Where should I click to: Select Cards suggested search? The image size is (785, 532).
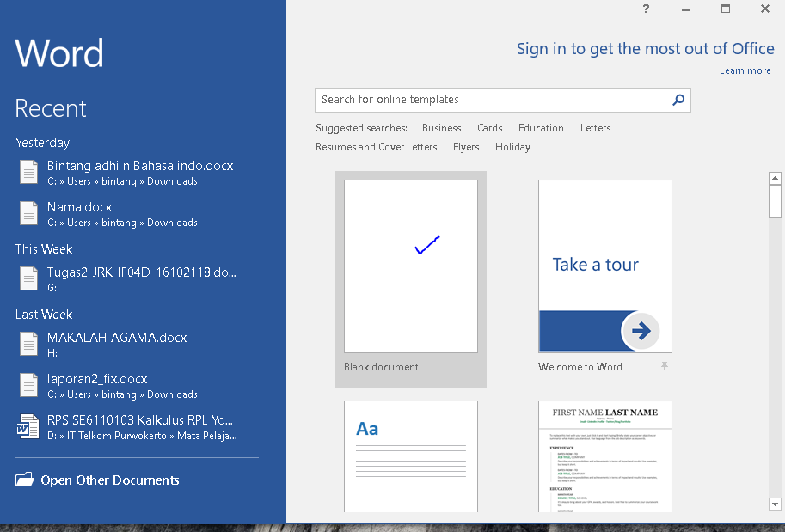tap(489, 128)
